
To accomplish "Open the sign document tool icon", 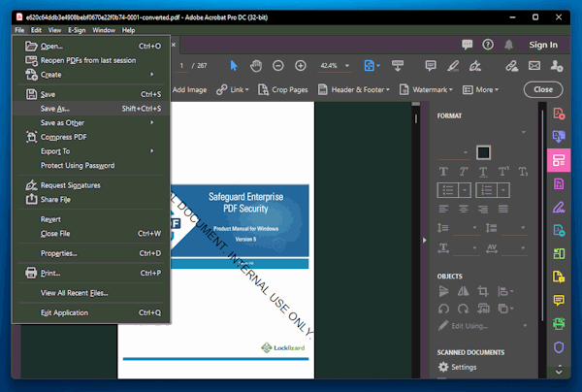I will (x=475, y=66).
